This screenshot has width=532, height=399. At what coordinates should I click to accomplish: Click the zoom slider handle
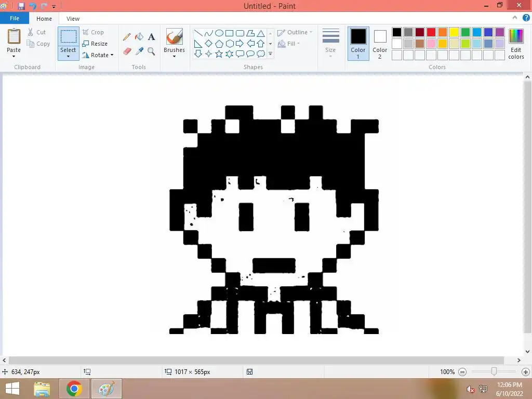pos(494,372)
